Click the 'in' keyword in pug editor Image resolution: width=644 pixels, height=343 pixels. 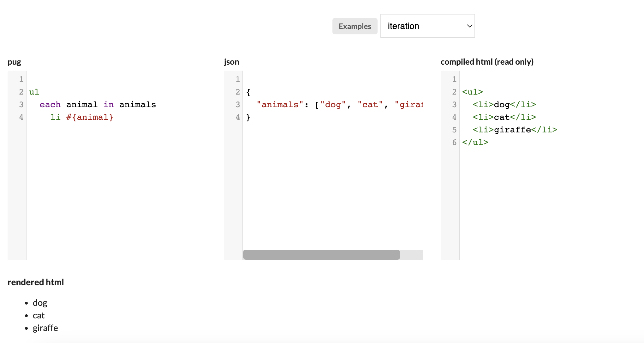[x=109, y=105]
